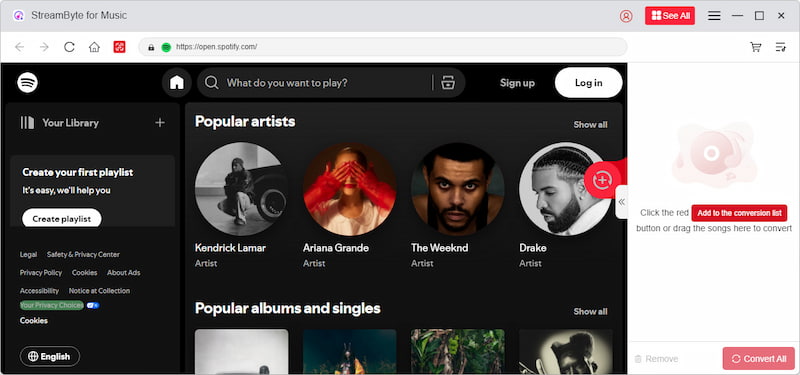Open the second album cover thumbnail
The image size is (800, 375).
(x=349, y=352)
